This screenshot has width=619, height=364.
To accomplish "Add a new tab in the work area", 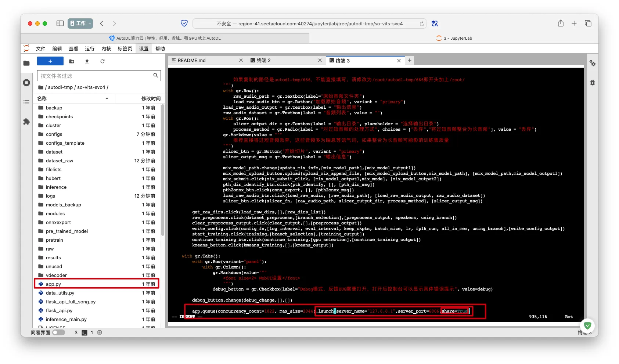I will tap(410, 60).
